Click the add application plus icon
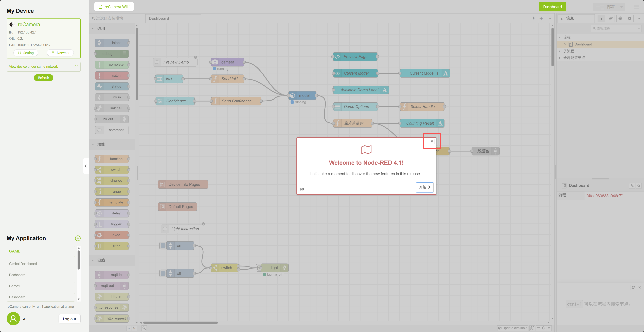The height and width of the screenshot is (332, 644). [78, 238]
